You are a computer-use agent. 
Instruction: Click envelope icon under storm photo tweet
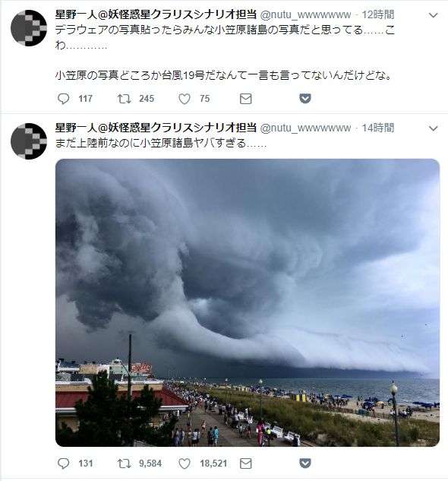(245, 464)
